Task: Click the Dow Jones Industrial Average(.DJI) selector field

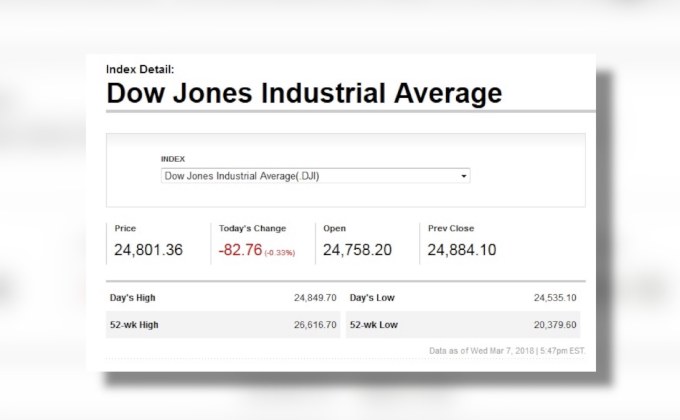Action: point(310,176)
